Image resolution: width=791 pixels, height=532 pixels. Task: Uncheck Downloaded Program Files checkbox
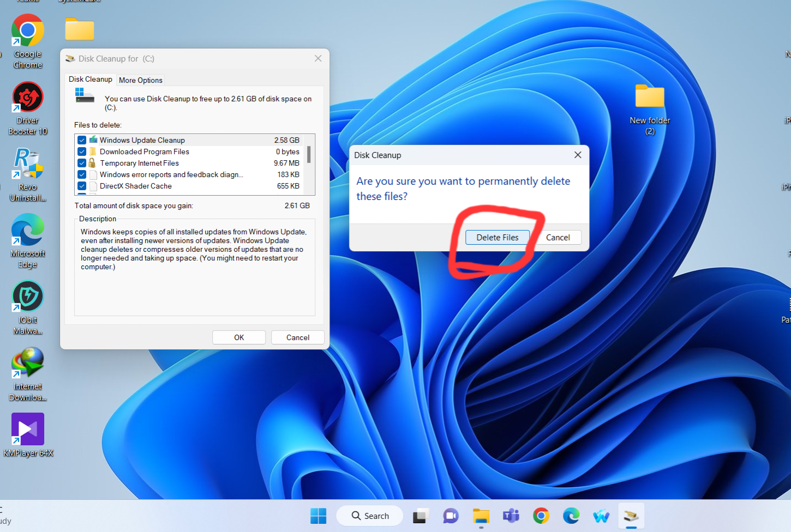coord(82,152)
